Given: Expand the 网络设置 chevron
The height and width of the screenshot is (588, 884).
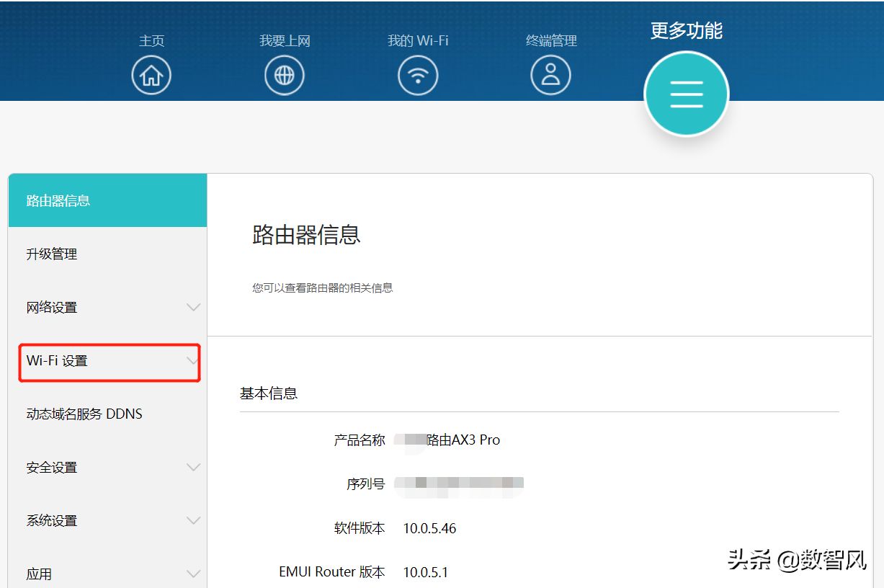Looking at the screenshot, I should [193, 307].
